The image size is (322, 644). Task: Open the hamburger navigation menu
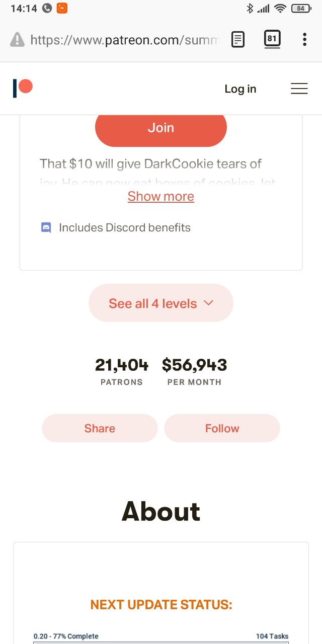(x=299, y=89)
